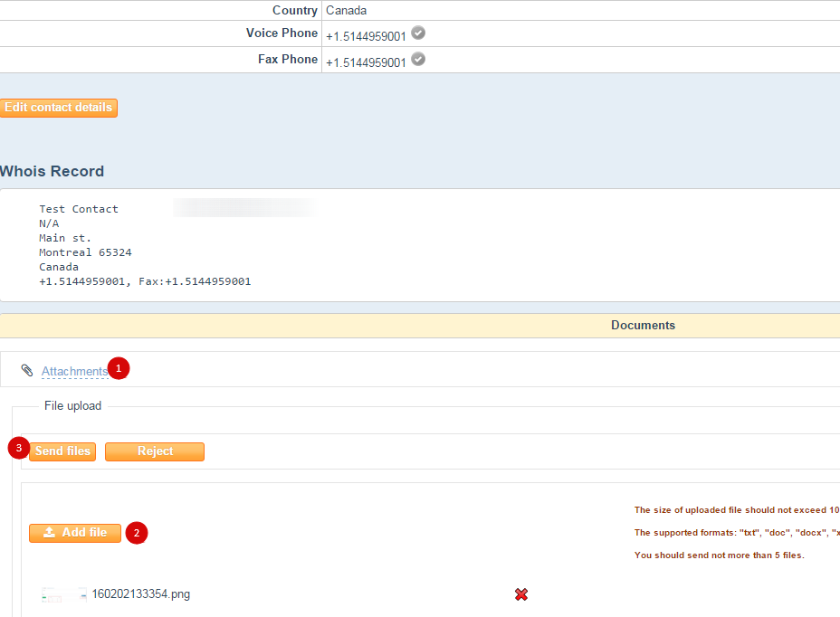Screen dimensions: 840x617
Task: Expand the Attachments link
Action: 74,371
